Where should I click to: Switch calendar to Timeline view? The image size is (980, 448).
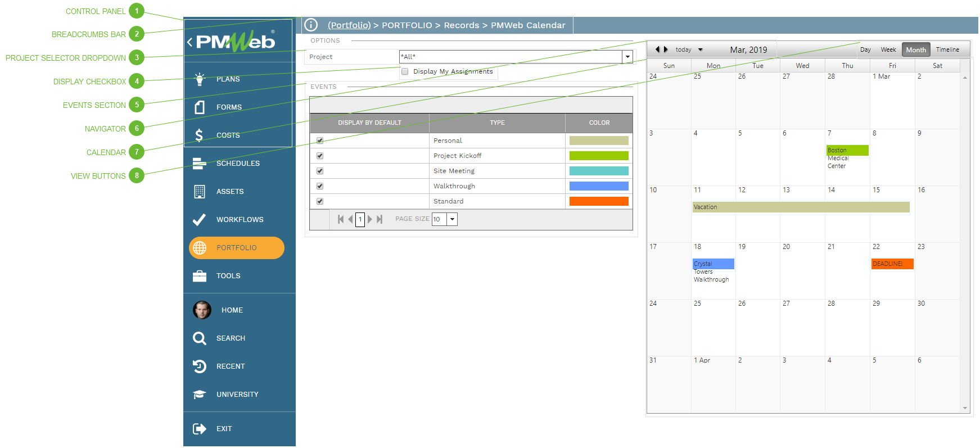click(947, 49)
